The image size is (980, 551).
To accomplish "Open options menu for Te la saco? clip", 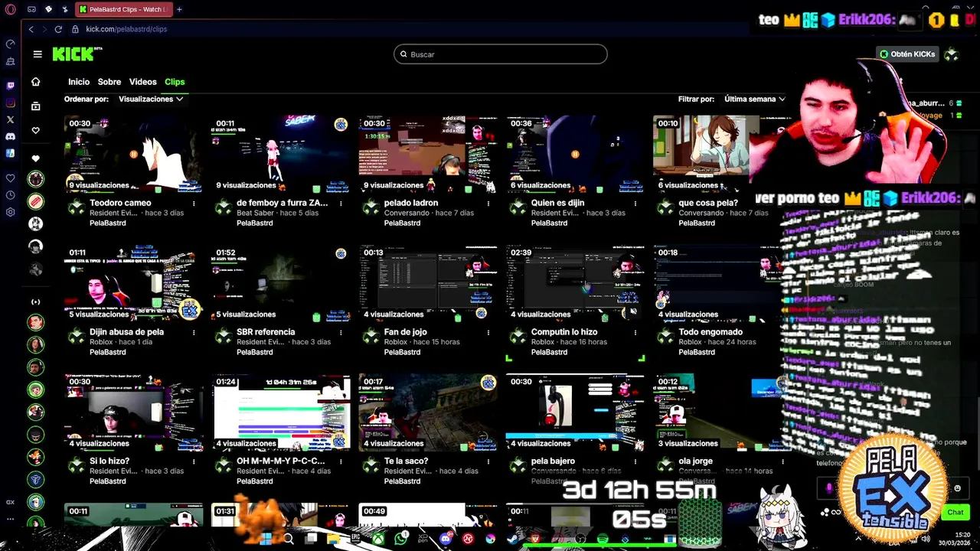I will pyautogui.click(x=488, y=461).
